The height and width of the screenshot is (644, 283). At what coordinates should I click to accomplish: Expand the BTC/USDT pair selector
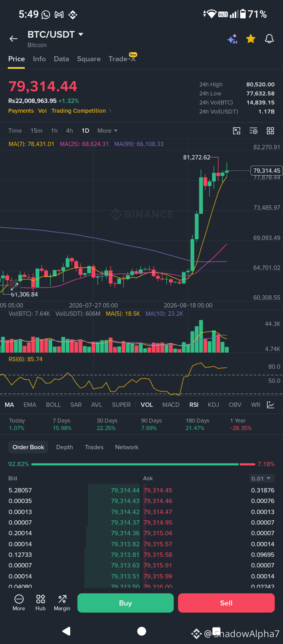point(55,35)
